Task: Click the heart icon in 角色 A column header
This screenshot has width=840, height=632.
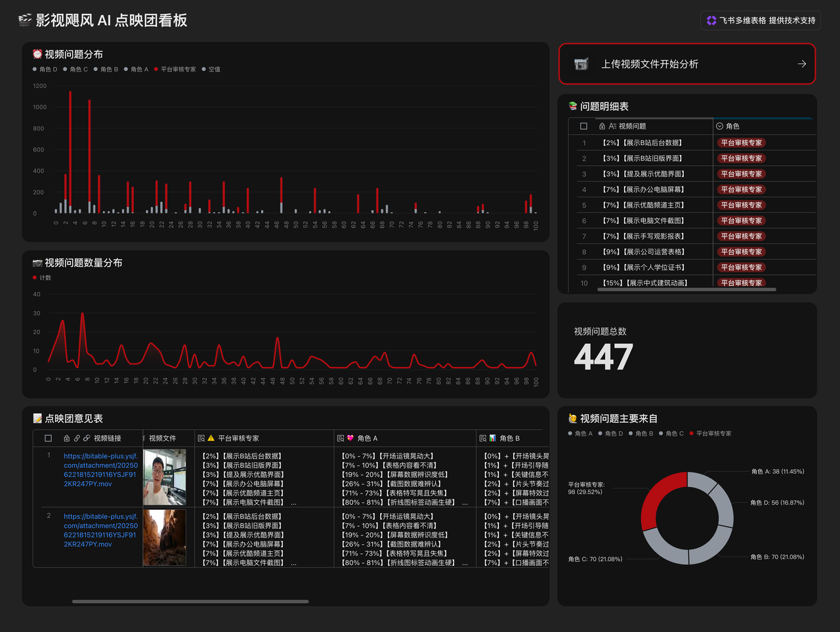Action: [350, 438]
